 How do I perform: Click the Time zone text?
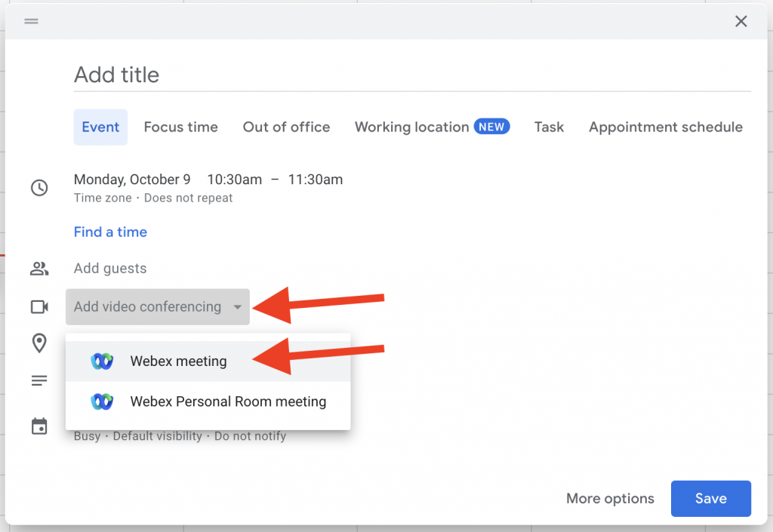[x=103, y=198]
